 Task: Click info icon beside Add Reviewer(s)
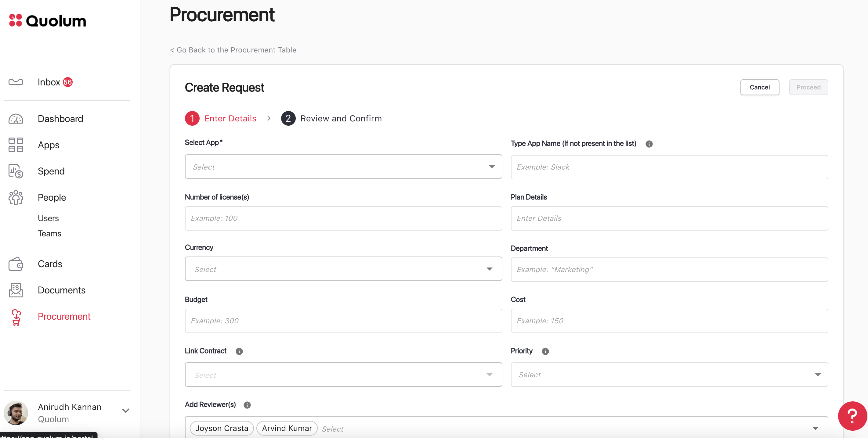[x=247, y=405]
